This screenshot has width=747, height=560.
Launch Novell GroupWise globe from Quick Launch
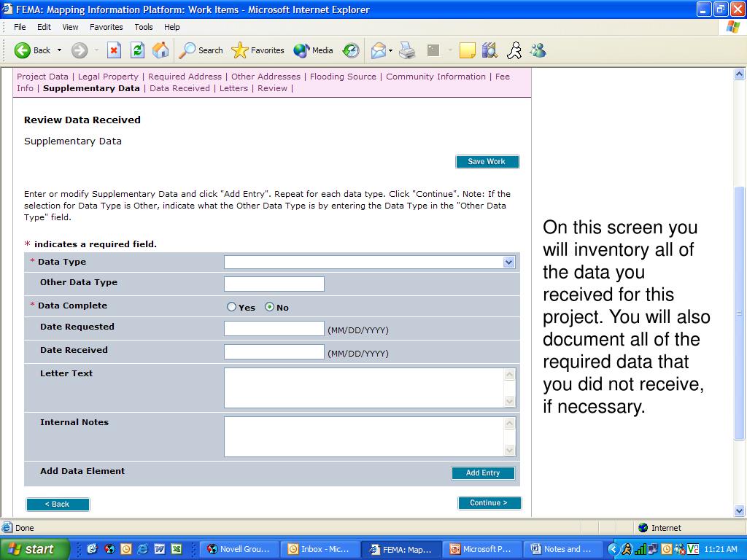click(x=109, y=549)
